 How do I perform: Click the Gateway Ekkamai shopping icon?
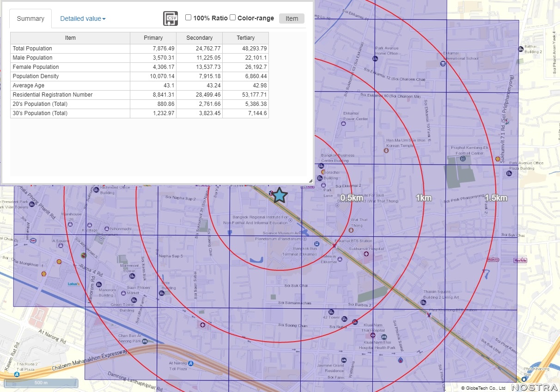coord(340,259)
